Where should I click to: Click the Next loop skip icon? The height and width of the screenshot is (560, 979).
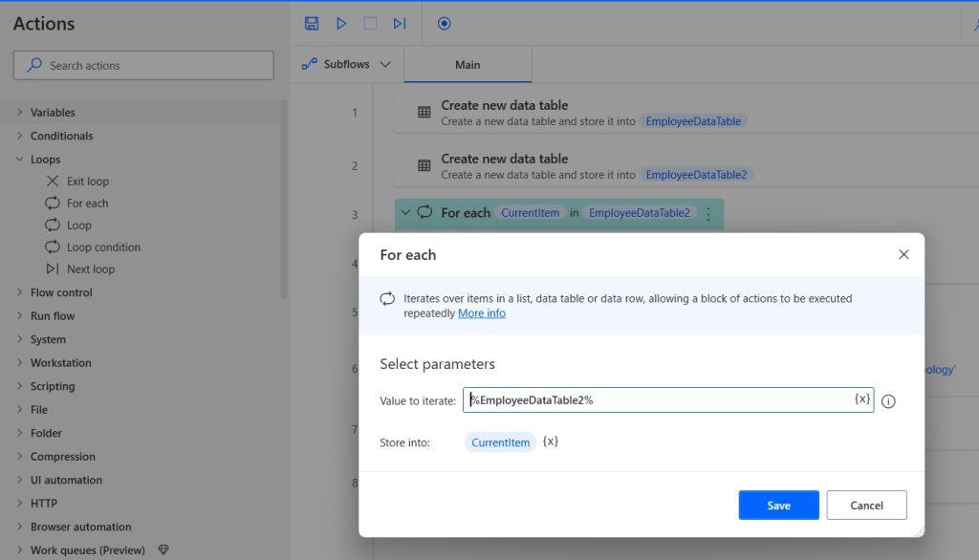[53, 269]
